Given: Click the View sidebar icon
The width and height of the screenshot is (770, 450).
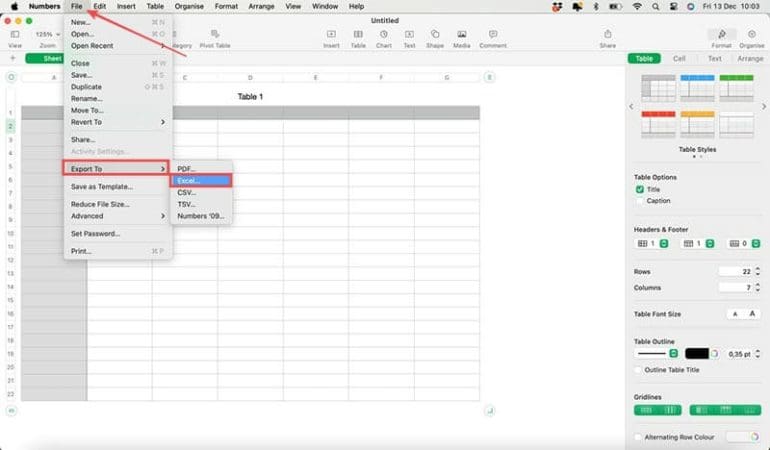Looking at the screenshot, I should [15, 34].
